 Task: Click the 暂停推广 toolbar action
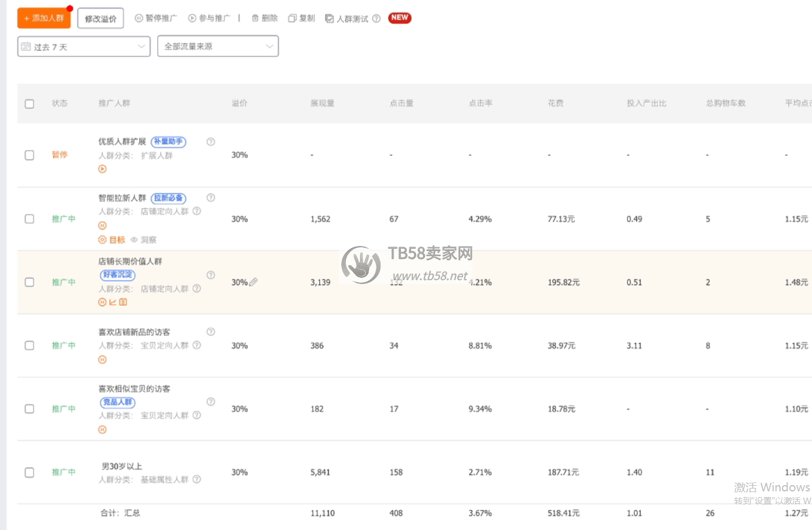point(156,18)
